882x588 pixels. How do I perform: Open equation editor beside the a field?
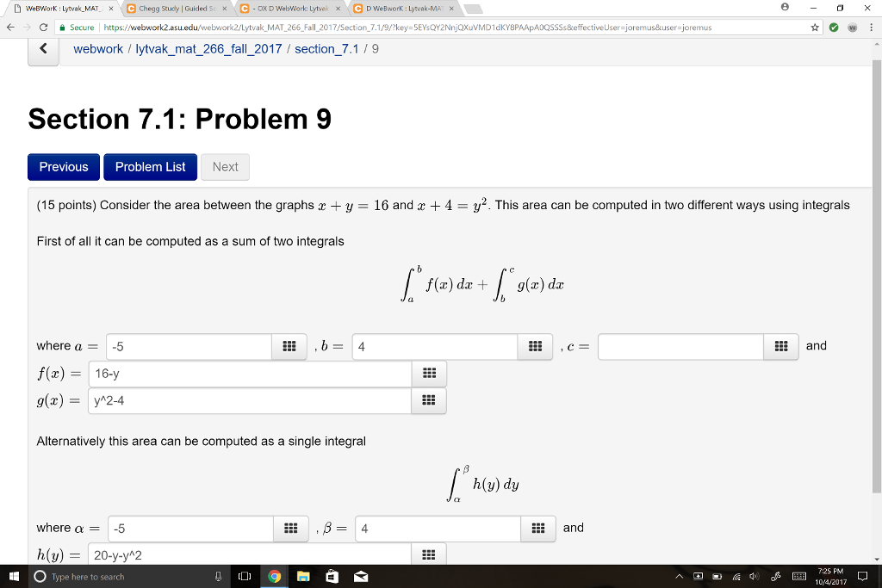[291, 346]
